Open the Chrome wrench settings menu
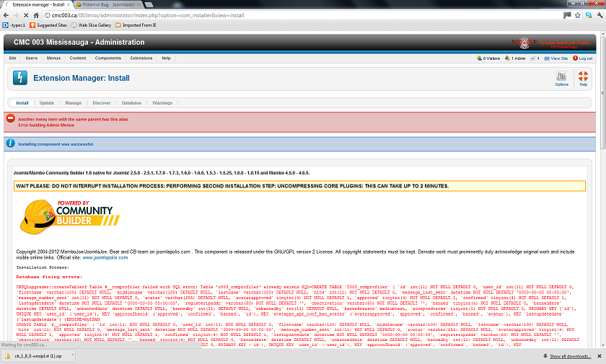The width and height of the screenshot is (606, 364). [x=600, y=15]
